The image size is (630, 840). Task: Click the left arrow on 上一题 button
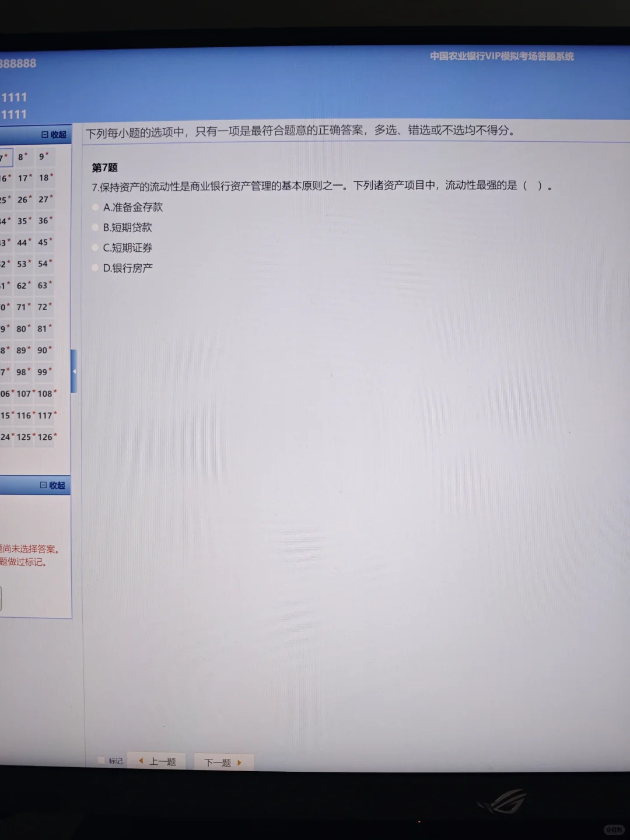tap(141, 761)
